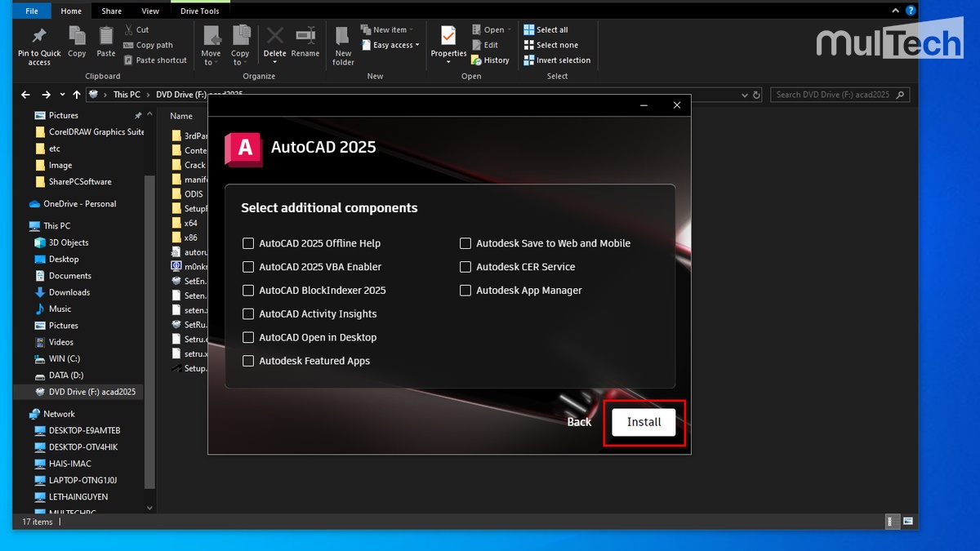Open the View ribbon tab

tap(150, 11)
